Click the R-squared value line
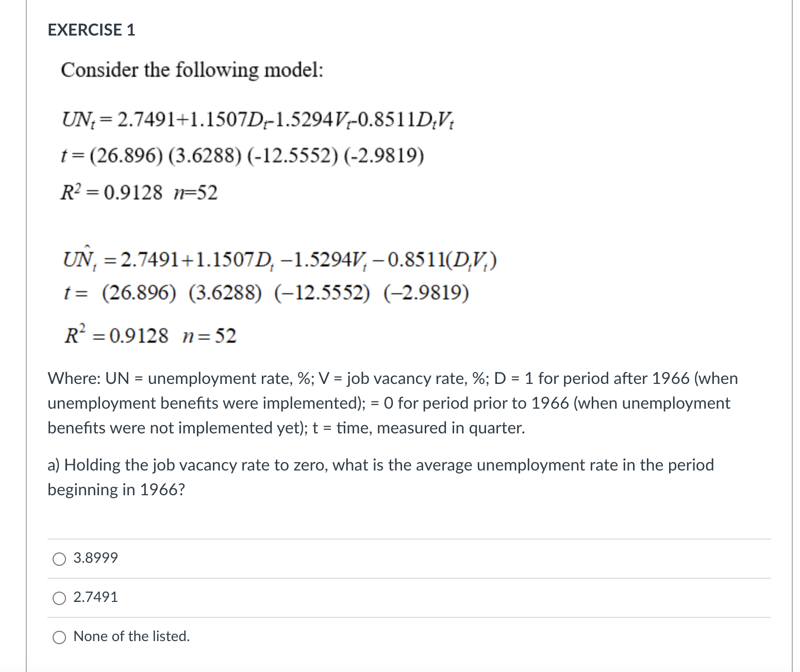 140,192
